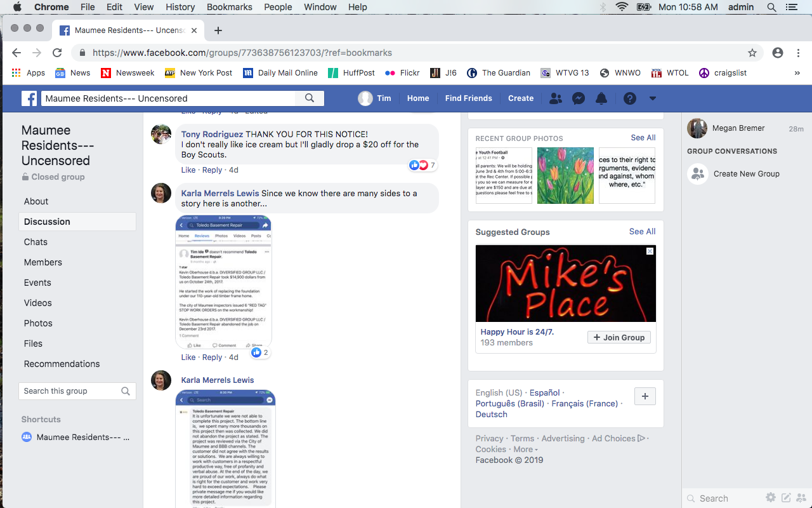The height and width of the screenshot is (508, 812).
Task: Click the Search this group field
Action: coord(70,391)
